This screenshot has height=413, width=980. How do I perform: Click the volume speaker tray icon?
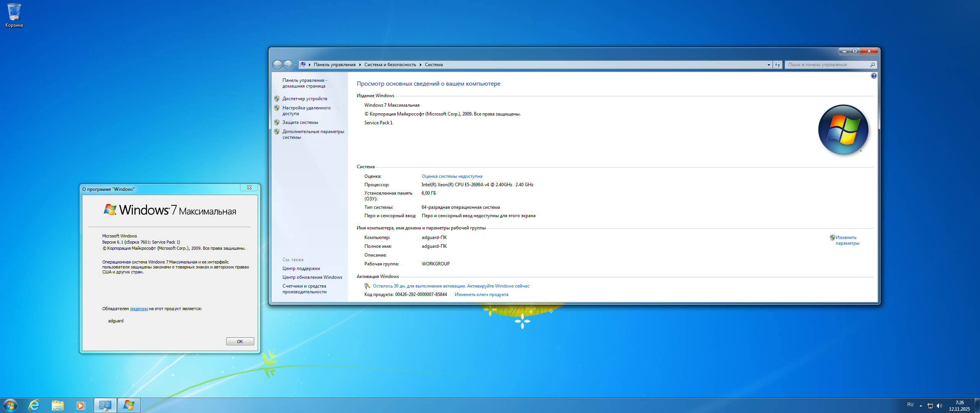(939, 406)
